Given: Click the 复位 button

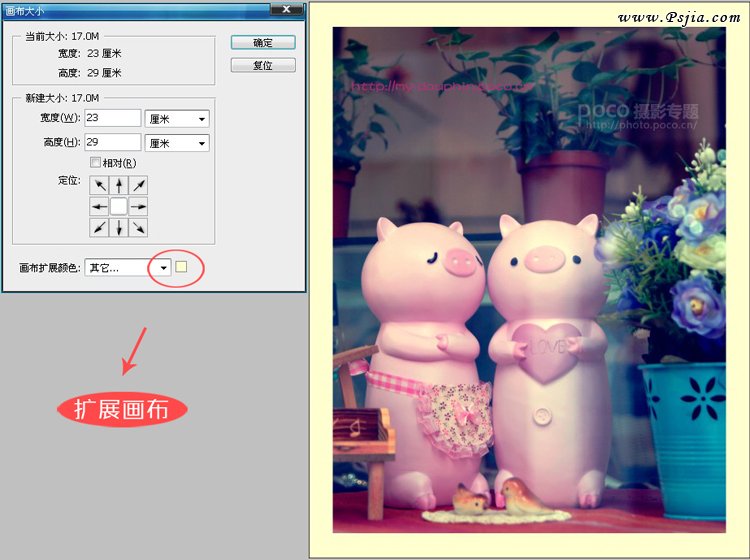Looking at the screenshot, I should [263, 65].
